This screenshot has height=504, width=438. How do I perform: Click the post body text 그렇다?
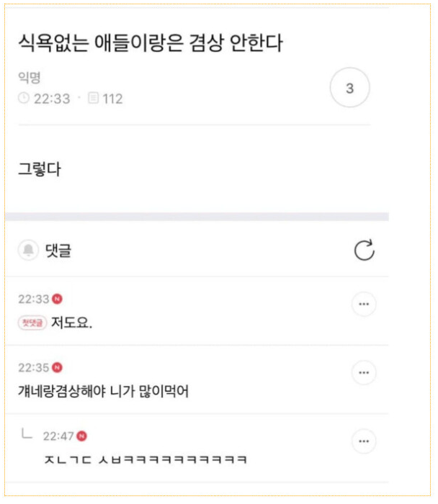[x=40, y=171]
